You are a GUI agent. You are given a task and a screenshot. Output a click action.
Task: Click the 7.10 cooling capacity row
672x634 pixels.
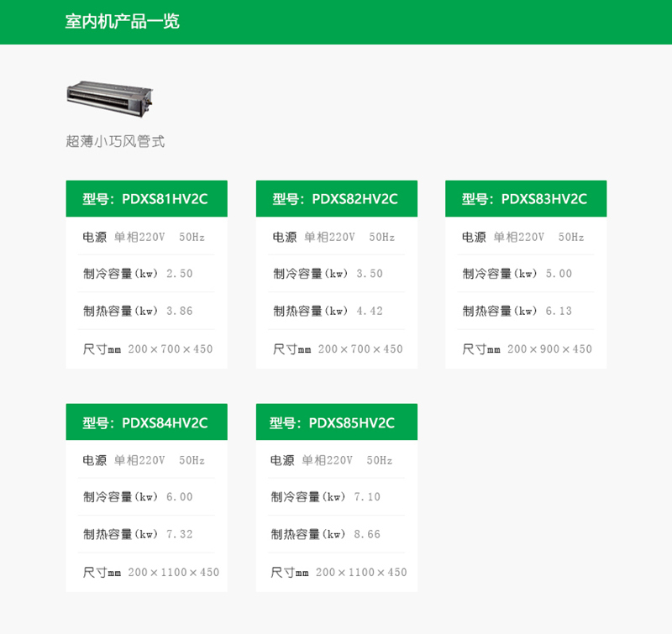(x=327, y=497)
